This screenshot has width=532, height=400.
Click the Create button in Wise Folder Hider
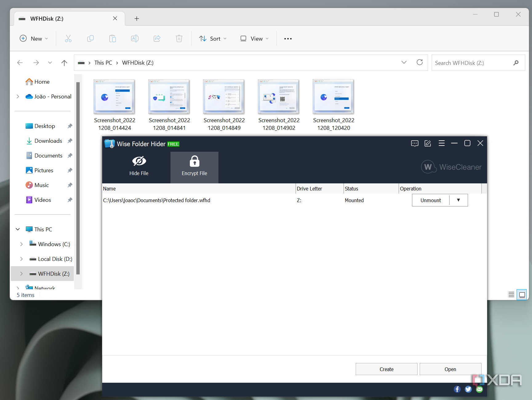coord(386,369)
